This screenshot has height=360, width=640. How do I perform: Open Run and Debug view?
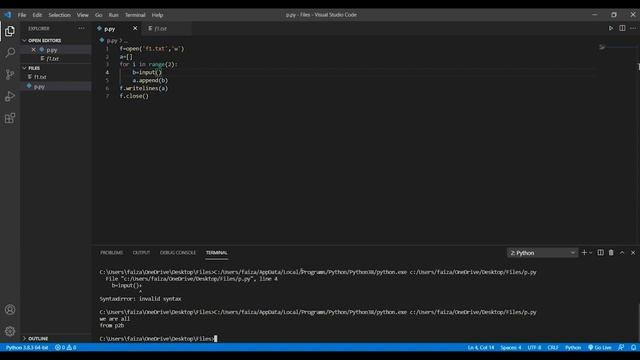click(x=10, y=96)
